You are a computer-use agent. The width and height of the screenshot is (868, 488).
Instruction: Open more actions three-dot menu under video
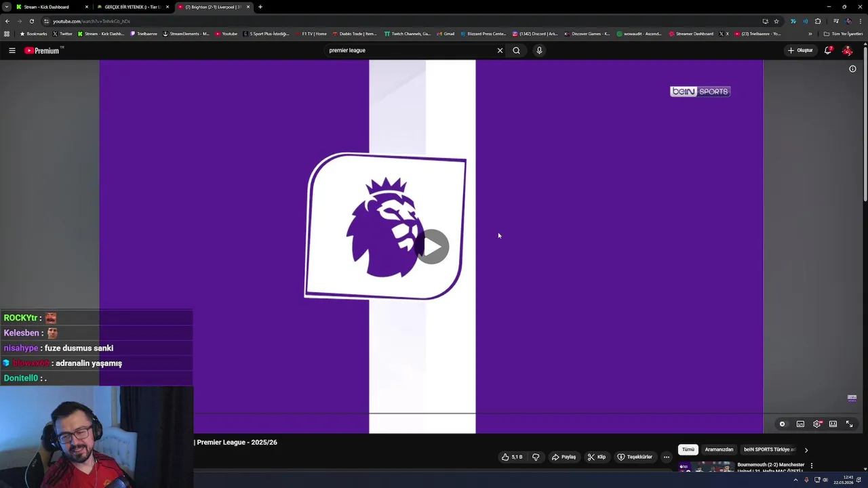click(667, 457)
